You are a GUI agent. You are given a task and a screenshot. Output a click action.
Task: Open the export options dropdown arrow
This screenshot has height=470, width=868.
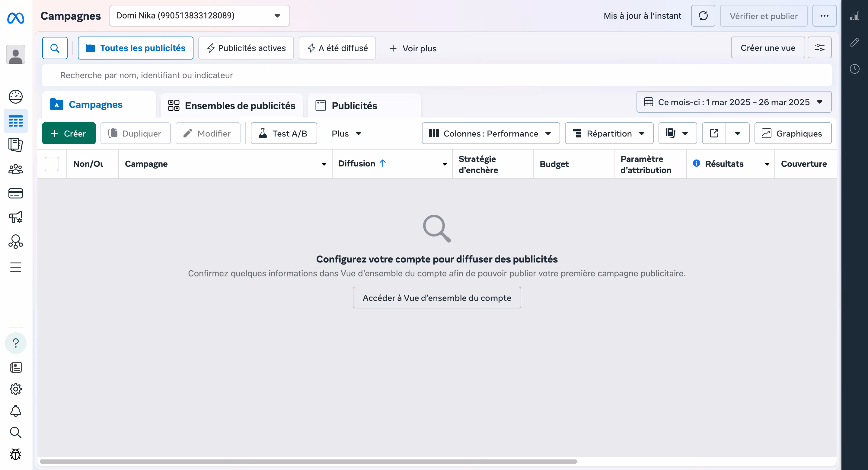[738, 133]
